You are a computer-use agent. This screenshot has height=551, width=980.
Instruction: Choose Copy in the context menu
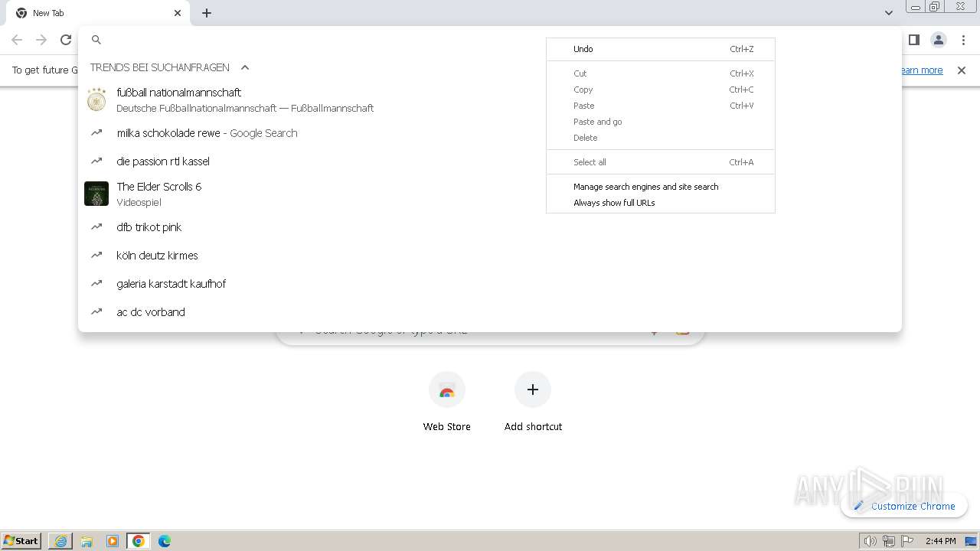[x=661, y=90]
